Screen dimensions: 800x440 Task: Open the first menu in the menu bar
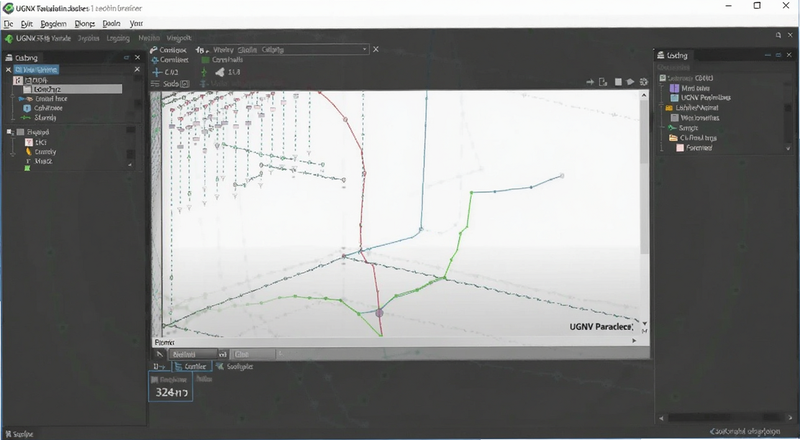coord(9,24)
